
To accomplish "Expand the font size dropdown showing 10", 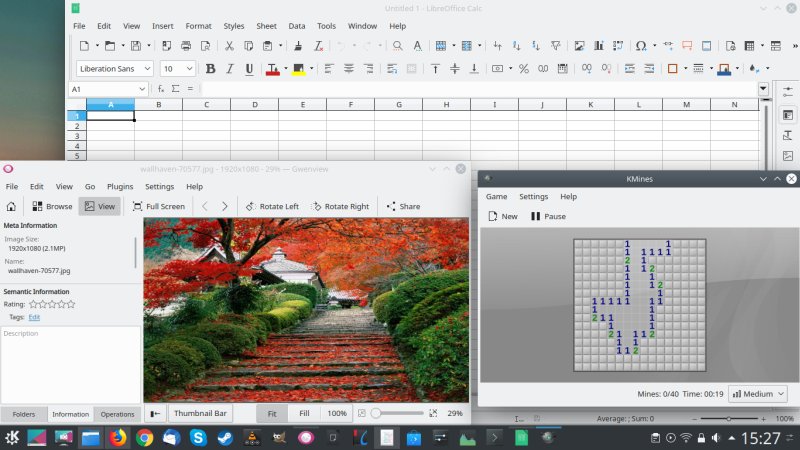I will (x=191, y=68).
